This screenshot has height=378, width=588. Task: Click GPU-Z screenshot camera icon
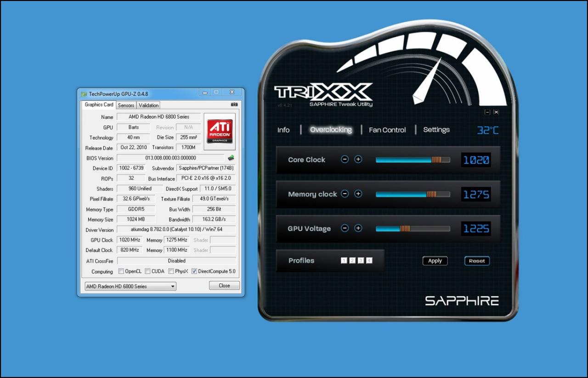[x=234, y=105]
